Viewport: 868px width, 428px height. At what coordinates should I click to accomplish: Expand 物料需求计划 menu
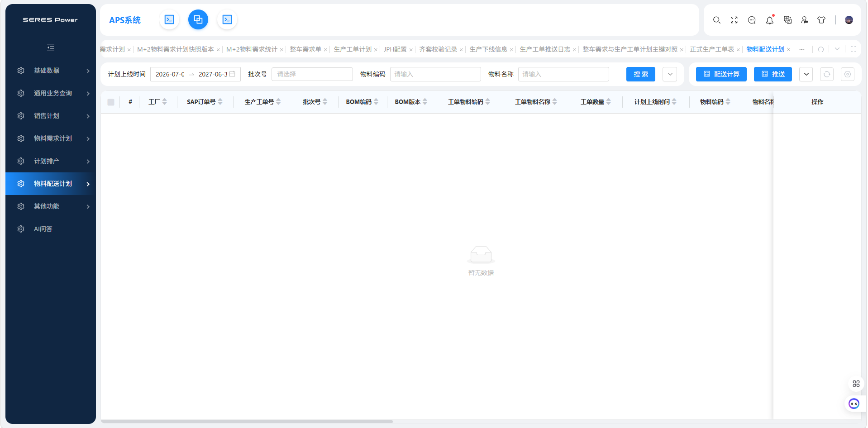51,138
